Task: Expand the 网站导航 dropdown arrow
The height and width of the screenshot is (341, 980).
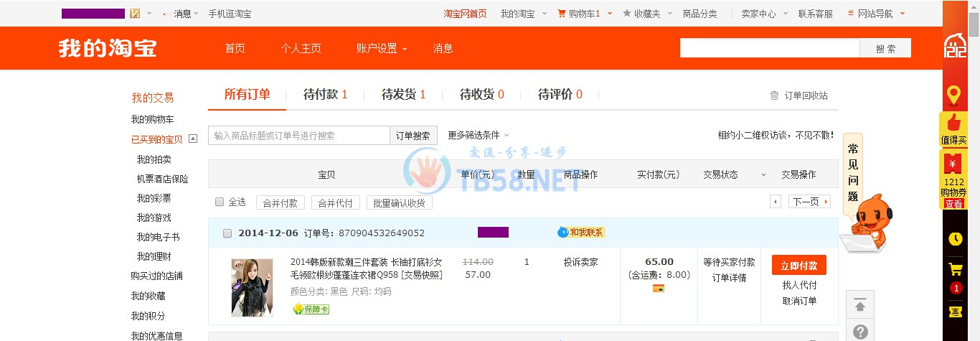Action: tap(903, 14)
